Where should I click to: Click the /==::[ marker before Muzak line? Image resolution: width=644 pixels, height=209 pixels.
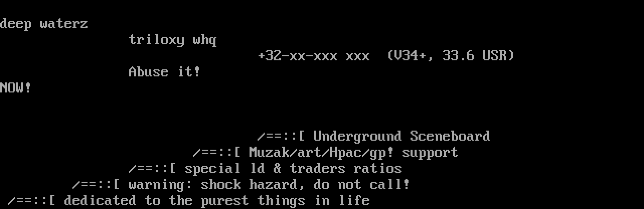[217, 152]
